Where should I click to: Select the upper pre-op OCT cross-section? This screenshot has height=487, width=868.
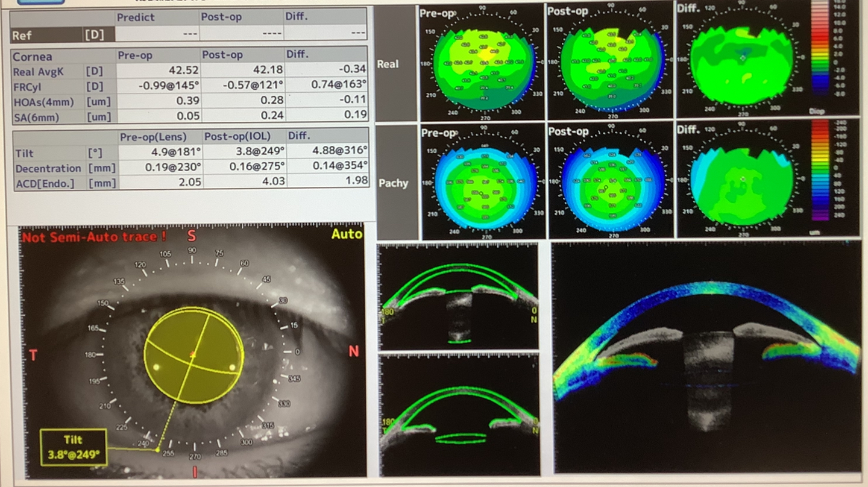[459, 297]
